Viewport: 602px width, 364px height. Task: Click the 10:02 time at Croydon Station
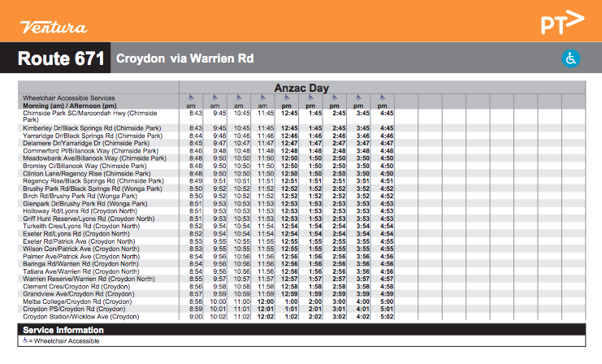[x=218, y=317]
